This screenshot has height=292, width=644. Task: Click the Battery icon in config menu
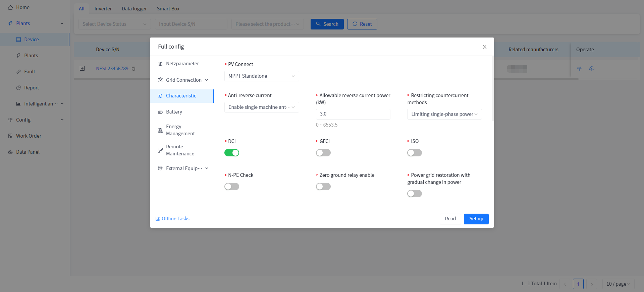(160, 112)
